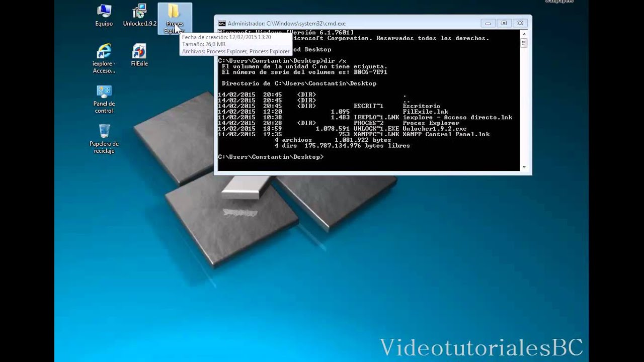Click the 'XAMPP Control Panel.lnk' entry in cmd
The image size is (644, 362).
(446, 134)
